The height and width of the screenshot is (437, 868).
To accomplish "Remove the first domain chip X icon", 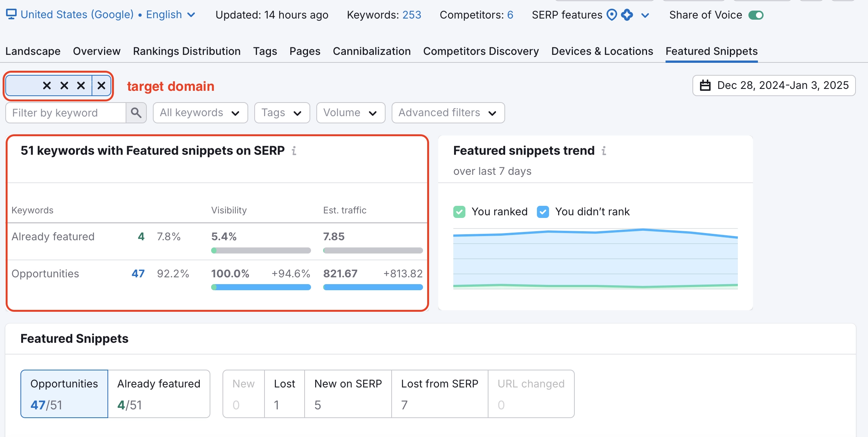I will tap(47, 86).
